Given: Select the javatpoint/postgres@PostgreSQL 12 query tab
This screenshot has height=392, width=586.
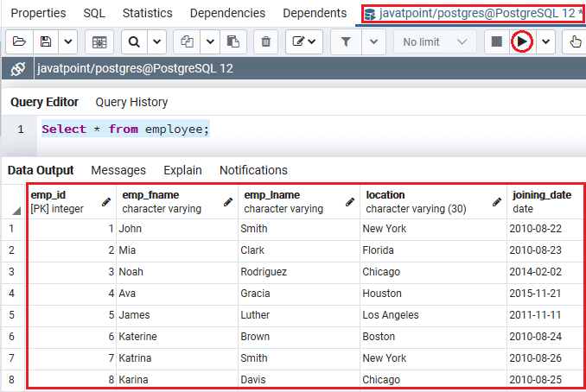Looking at the screenshot, I should pyautogui.click(x=473, y=14).
